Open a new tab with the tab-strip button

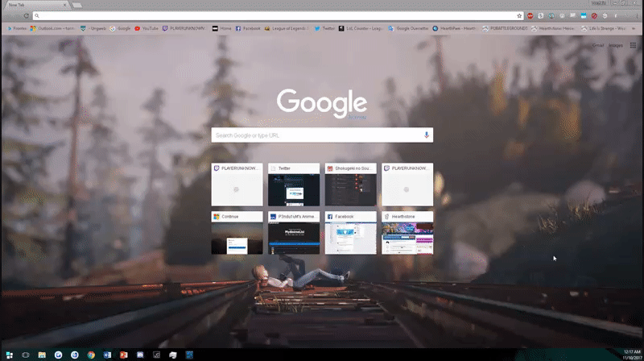tap(76, 6)
